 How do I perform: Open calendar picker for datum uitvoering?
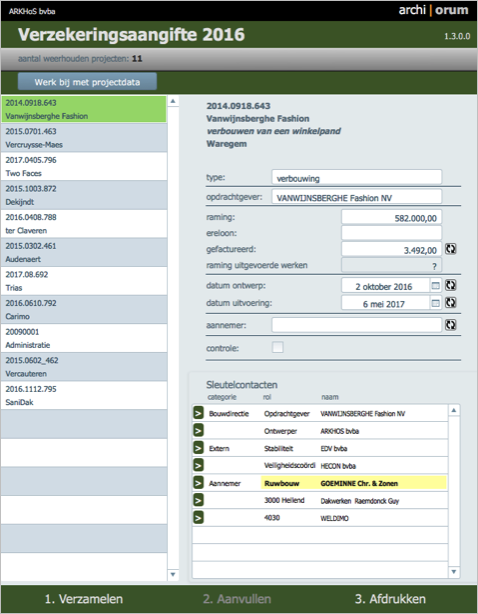pyautogui.click(x=435, y=303)
